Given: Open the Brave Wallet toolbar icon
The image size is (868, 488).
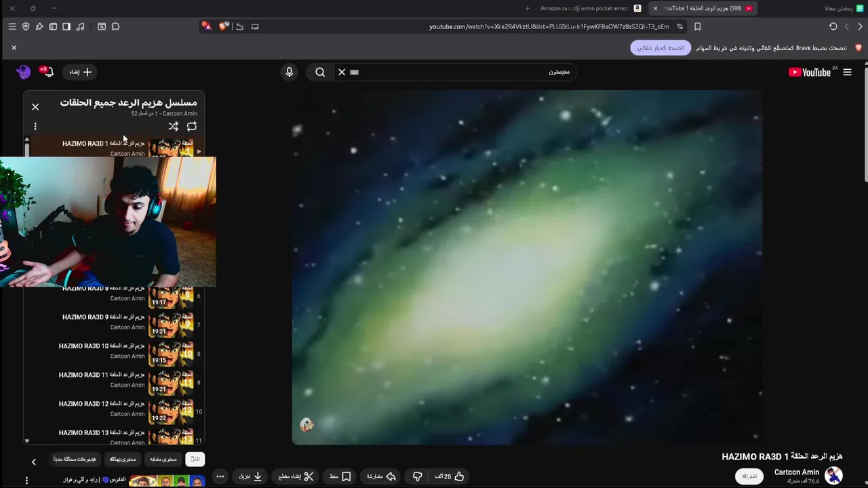Looking at the screenshot, I should pos(53,26).
